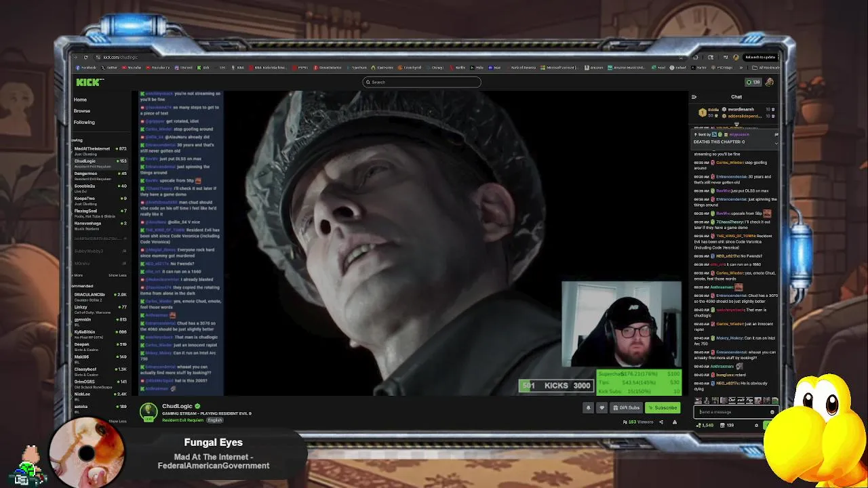This screenshot has height=488, width=868.
Task: Open the Kick bookmark in the bookmarks bar
Action: [x=204, y=68]
